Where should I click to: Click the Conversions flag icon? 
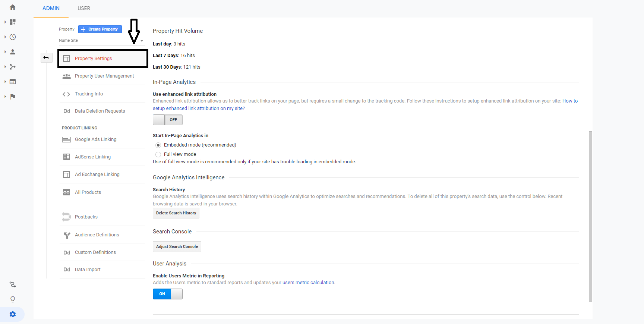click(13, 97)
